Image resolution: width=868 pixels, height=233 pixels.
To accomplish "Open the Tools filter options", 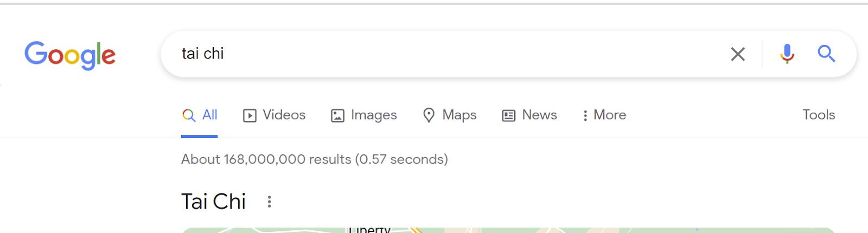I will [x=819, y=115].
